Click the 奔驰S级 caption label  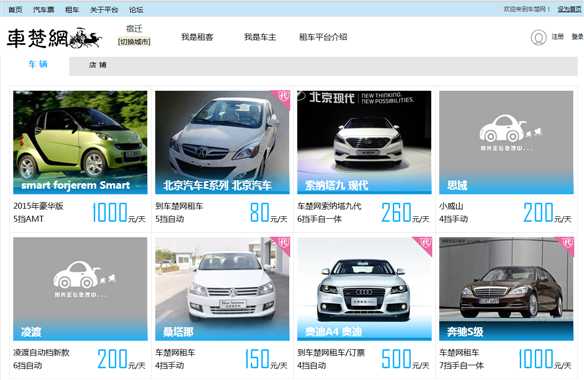coord(465,332)
